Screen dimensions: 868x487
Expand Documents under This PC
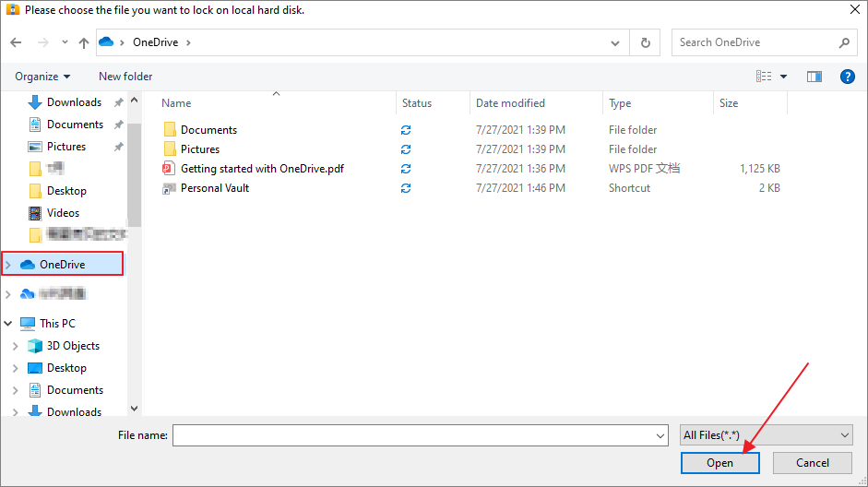coord(16,390)
